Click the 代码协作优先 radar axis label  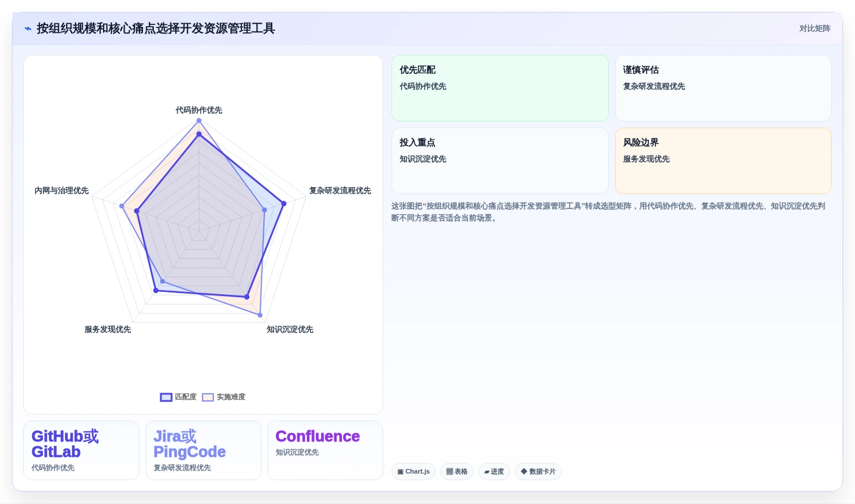(199, 110)
